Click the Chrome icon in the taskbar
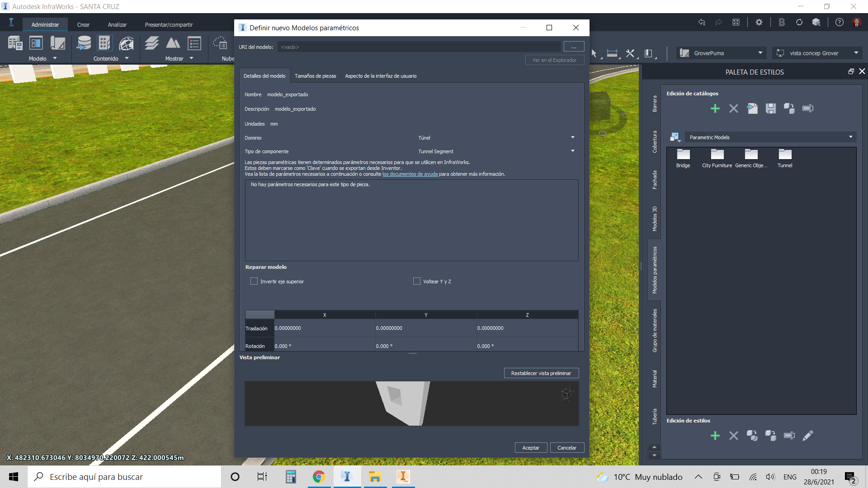868x488 pixels. pyautogui.click(x=319, y=477)
